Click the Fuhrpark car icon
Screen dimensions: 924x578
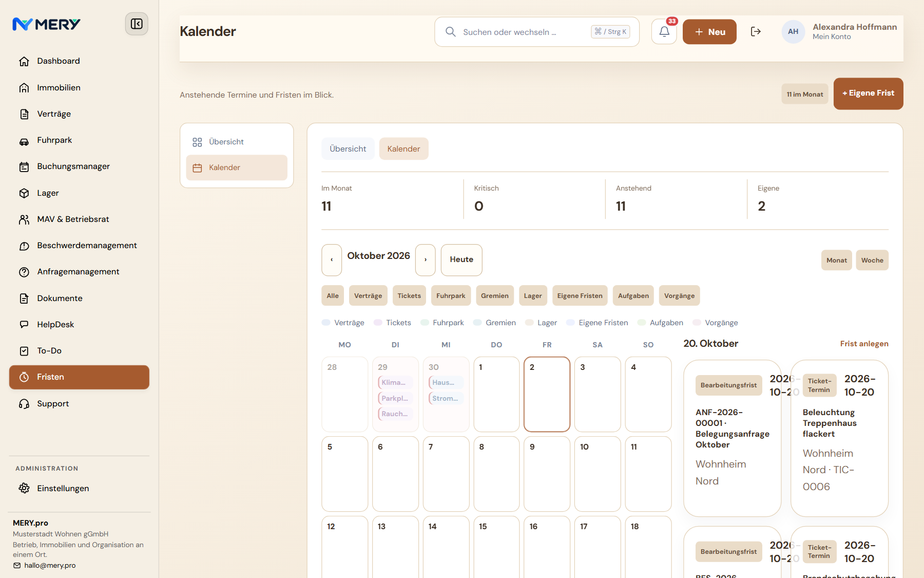[x=24, y=141]
